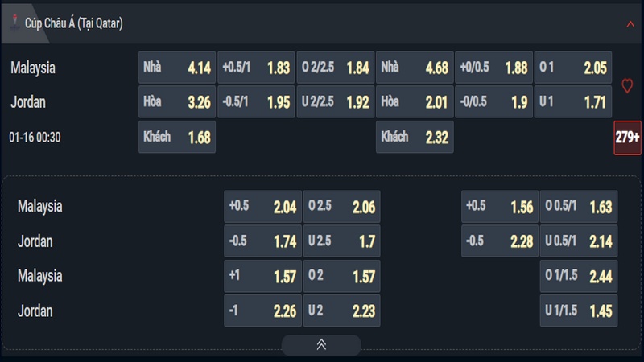644x362 pixels.
Task: Click the heart favorite icon
Action: (627, 86)
